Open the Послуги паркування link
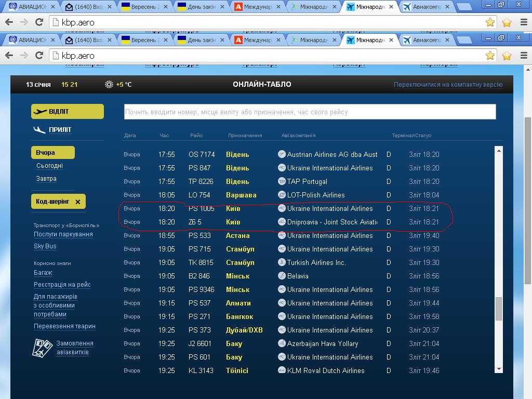532x399 pixels. tap(63, 234)
